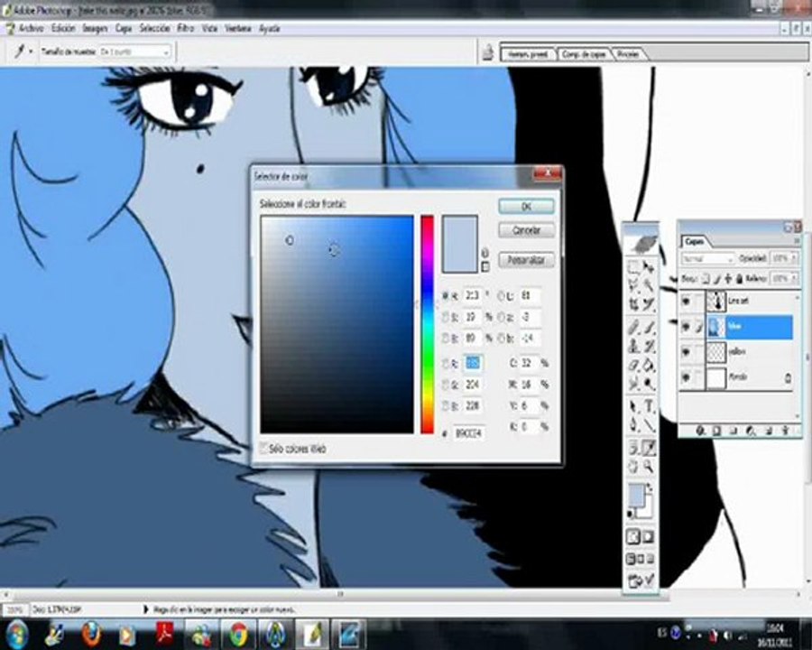812x650 pixels.
Task: Open the Tamaño de muestra dropdown
Action: point(134,51)
